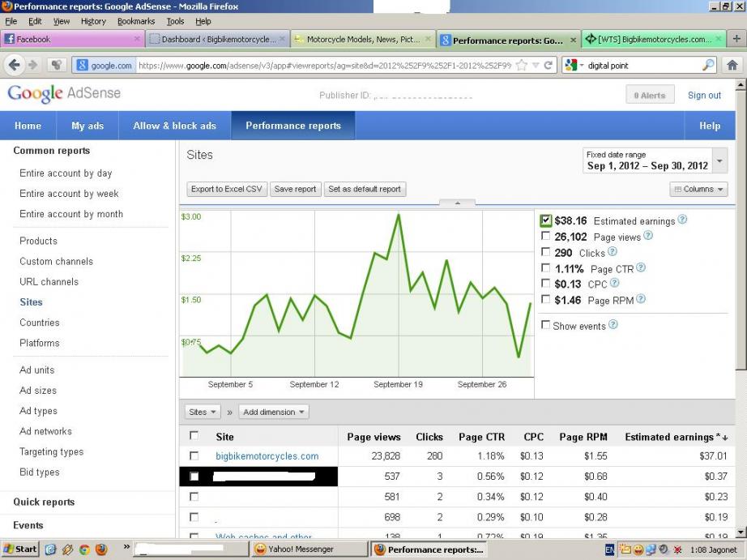Click the Sign out link

704,96
